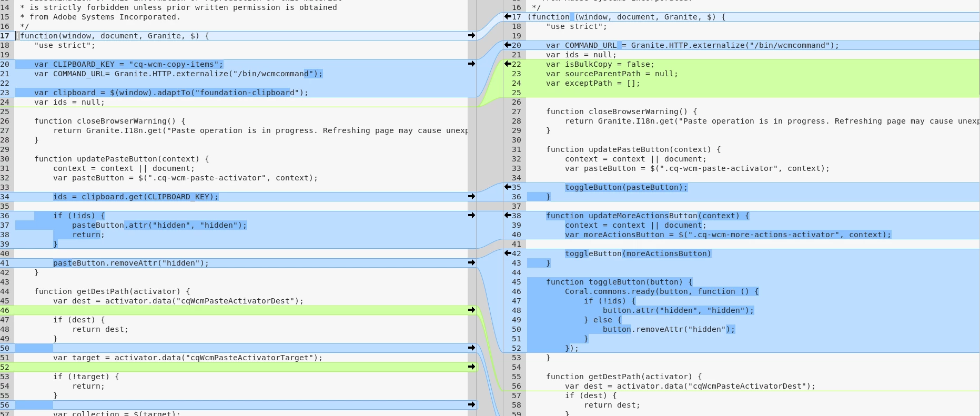Screen dimensions: 980x416
Task: Pull right line 42 toggleButton(moreActionsButton) block left
Action: pyautogui.click(x=508, y=253)
